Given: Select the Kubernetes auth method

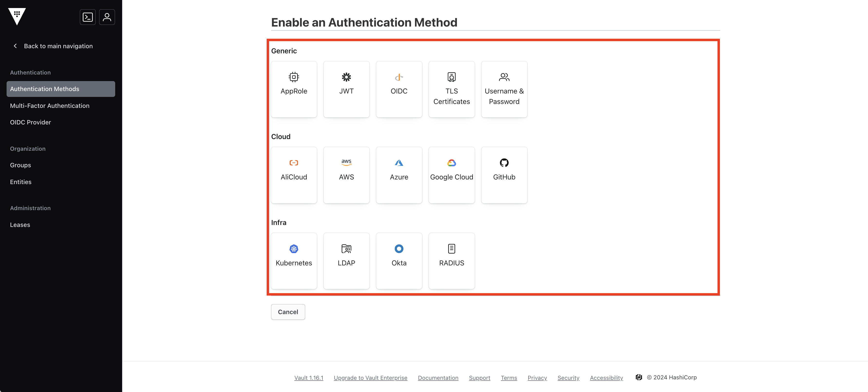Looking at the screenshot, I should point(293,261).
